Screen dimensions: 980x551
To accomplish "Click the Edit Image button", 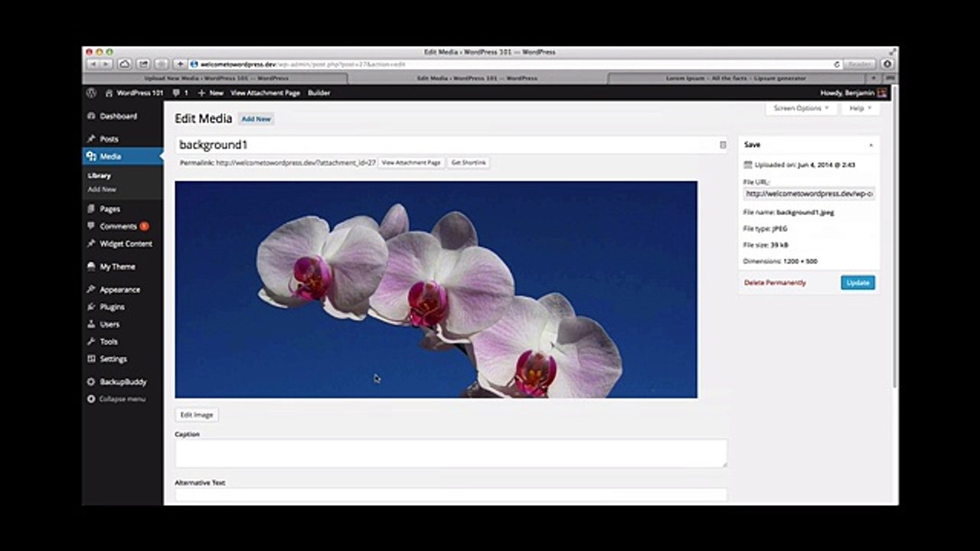I will [197, 415].
